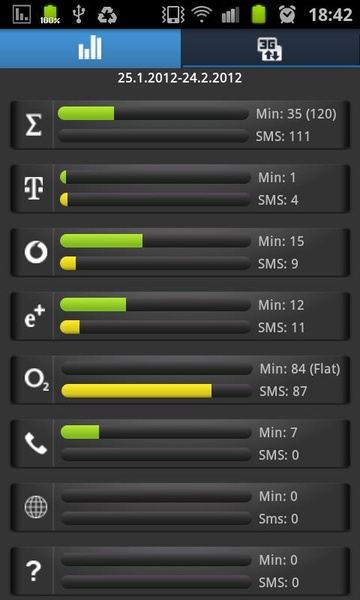The height and width of the screenshot is (600, 360).
Task: Select the Vodafone carrier icon
Action: tap(36, 253)
